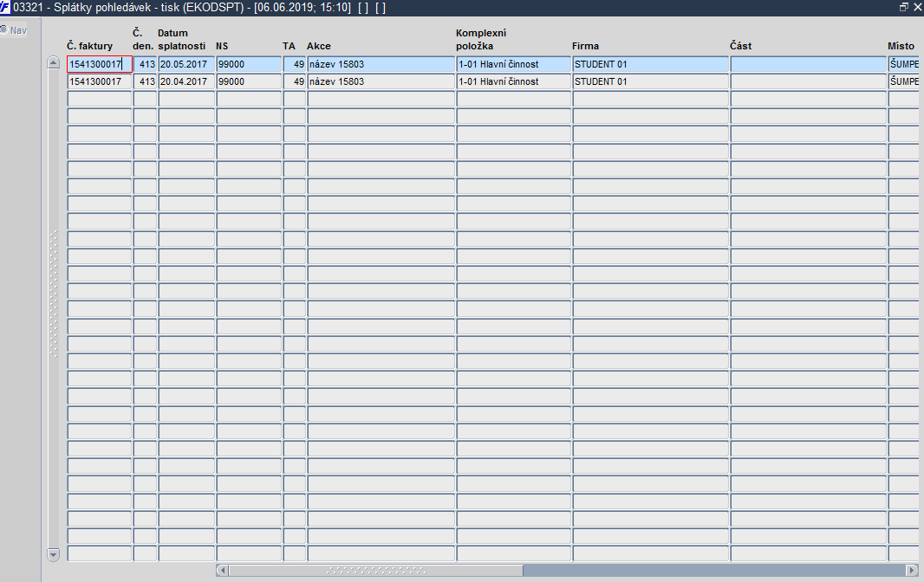Click NS value 99000 in second row

[x=249, y=81]
